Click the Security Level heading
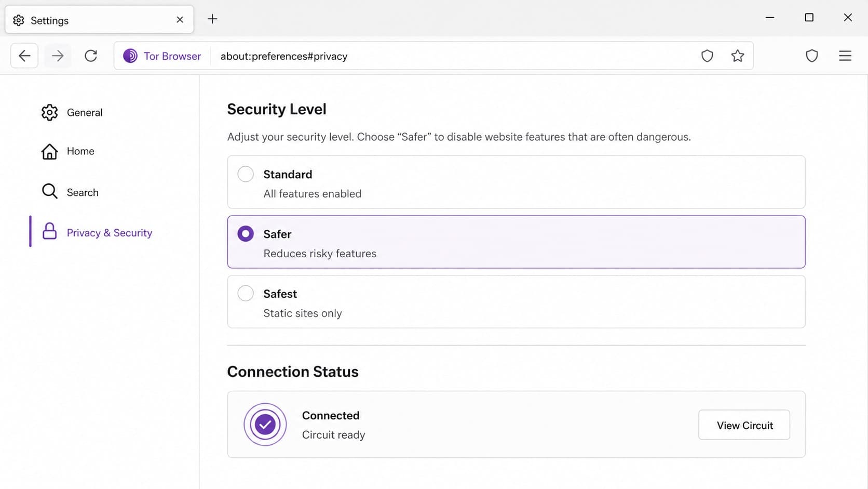This screenshot has width=868, height=489. pyautogui.click(x=277, y=109)
